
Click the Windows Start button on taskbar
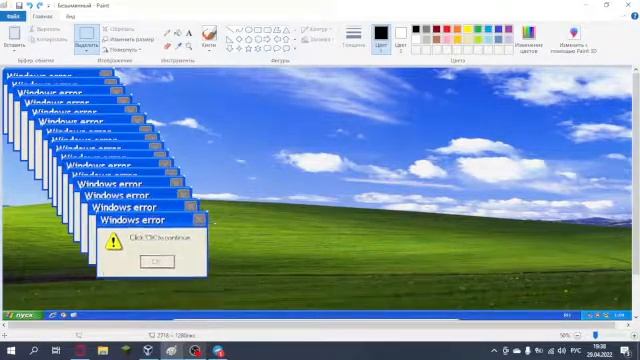coord(11,351)
